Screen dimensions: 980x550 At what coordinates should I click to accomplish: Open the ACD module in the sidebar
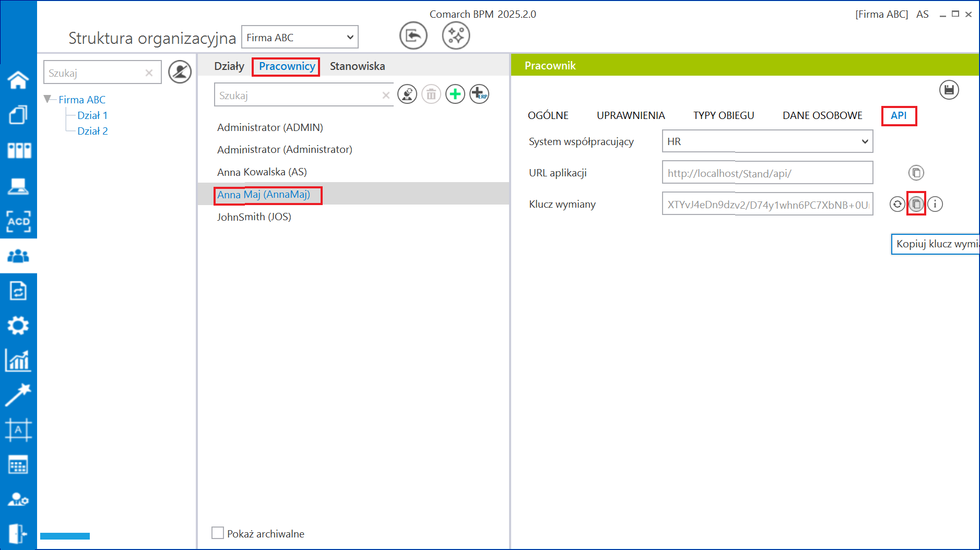point(18,221)
